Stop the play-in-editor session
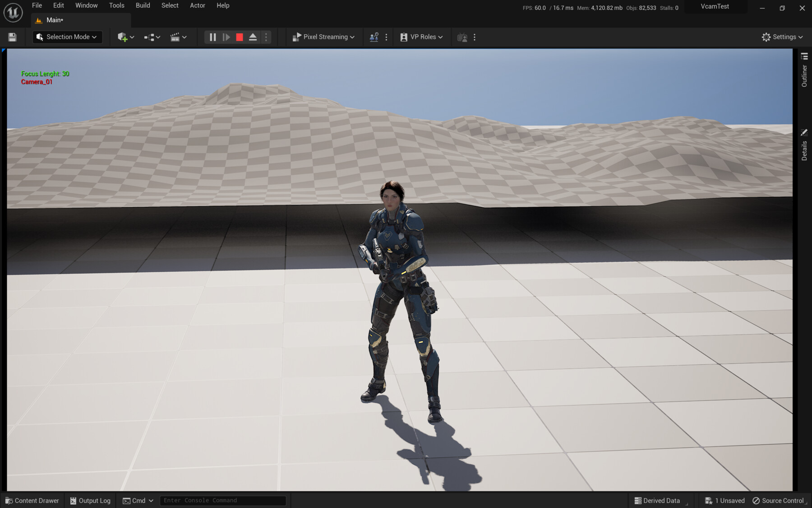This screenshot has width=812, height=508. tap(240, 37)
